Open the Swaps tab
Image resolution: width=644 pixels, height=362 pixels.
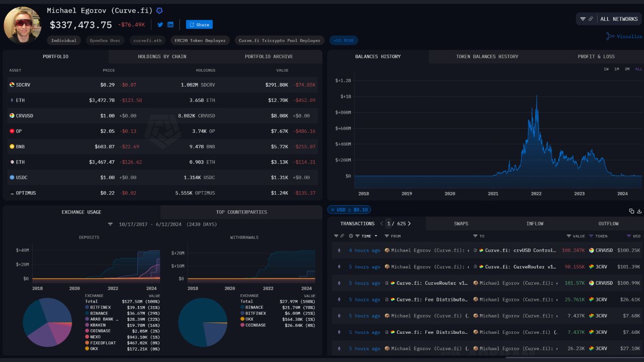click(x=461, y=224)
